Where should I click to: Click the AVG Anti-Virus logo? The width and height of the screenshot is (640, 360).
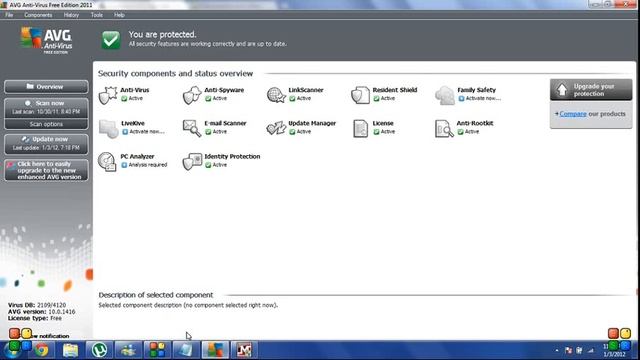click(x=47, y=40)
